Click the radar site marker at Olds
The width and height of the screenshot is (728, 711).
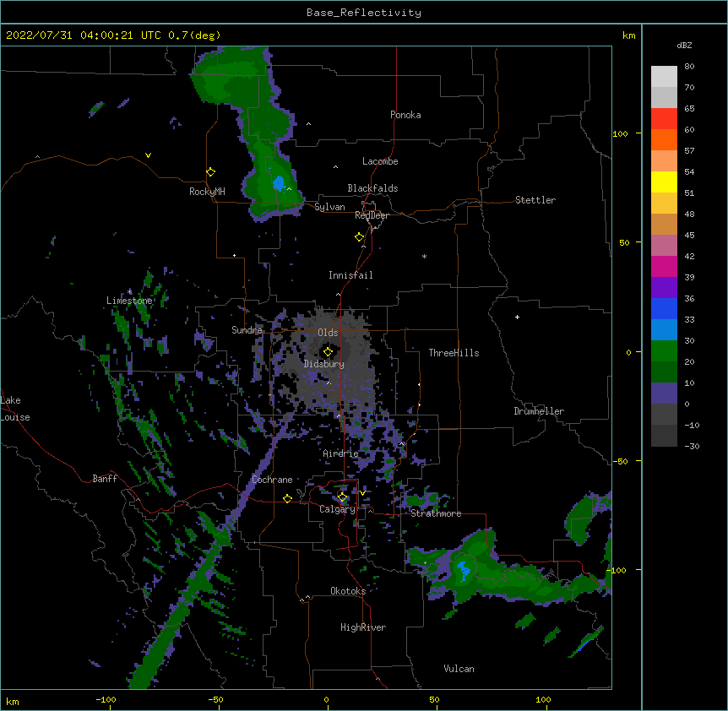328,352
